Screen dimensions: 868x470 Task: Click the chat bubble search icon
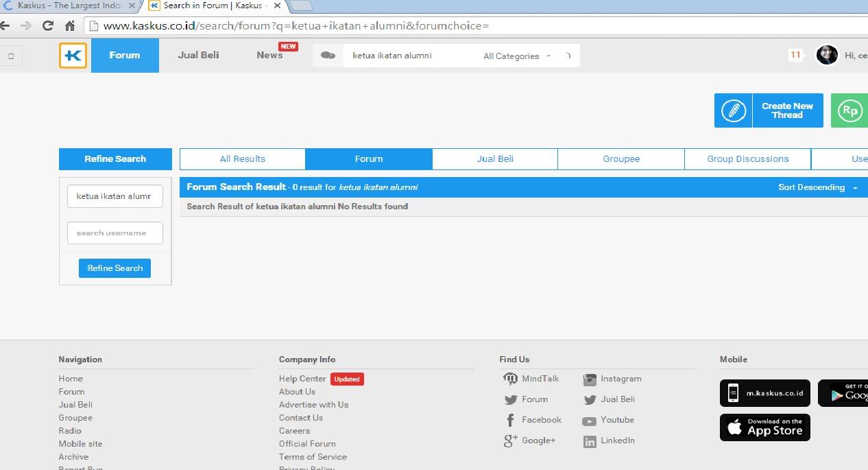pyautogui.click(x=328, y=56)
